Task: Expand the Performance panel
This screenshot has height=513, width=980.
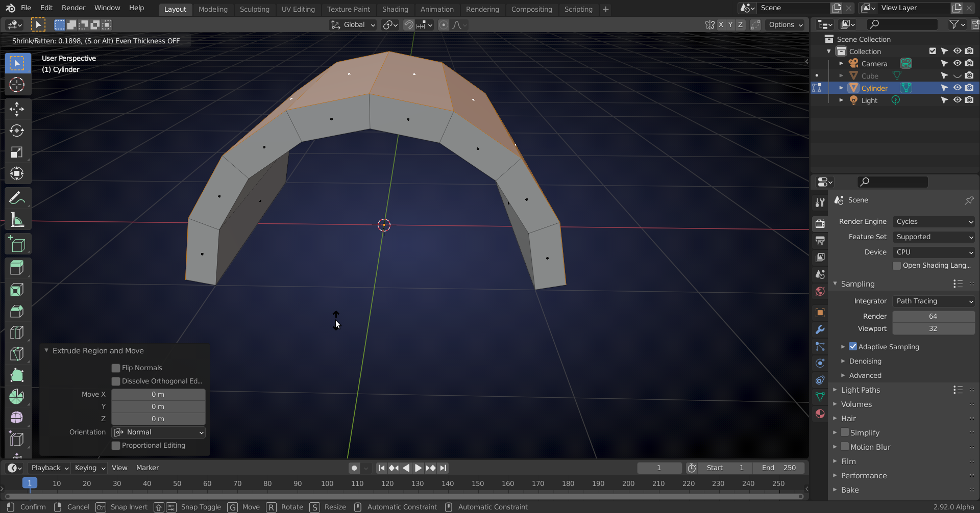Action: tap(864, 476)
